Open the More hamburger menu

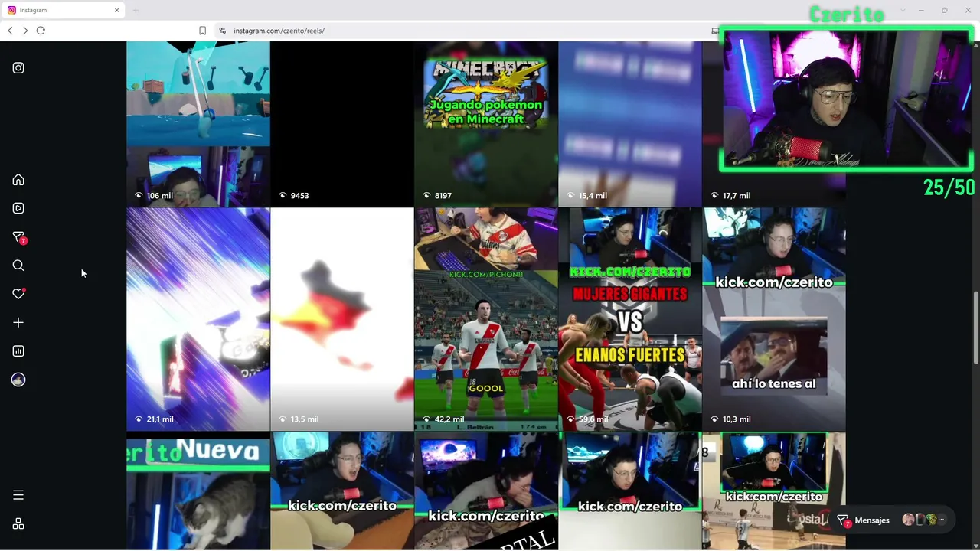coord(18,495)
